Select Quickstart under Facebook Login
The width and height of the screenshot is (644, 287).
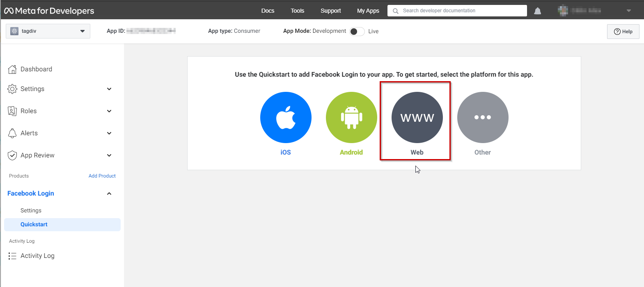(62, 225)
